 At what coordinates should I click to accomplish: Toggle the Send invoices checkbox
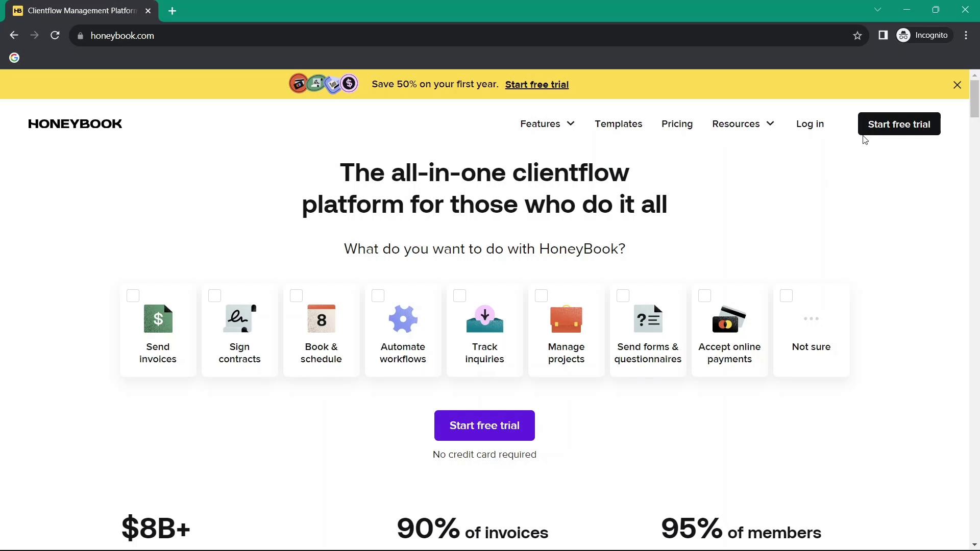[133, 295]
